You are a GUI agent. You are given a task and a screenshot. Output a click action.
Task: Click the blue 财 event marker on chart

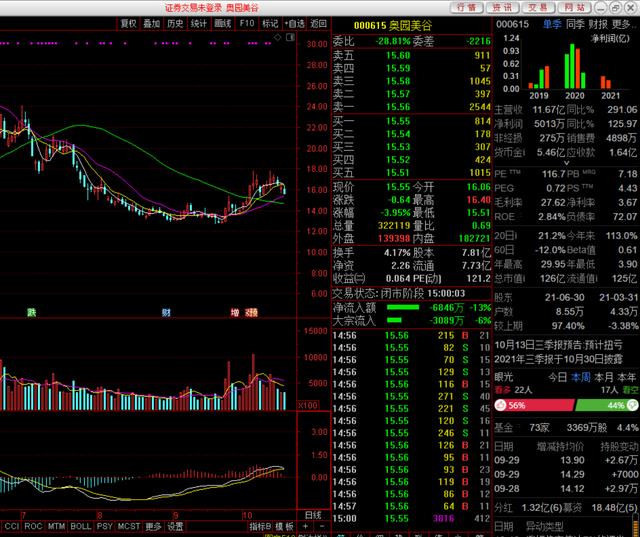(x=166, y=313)
